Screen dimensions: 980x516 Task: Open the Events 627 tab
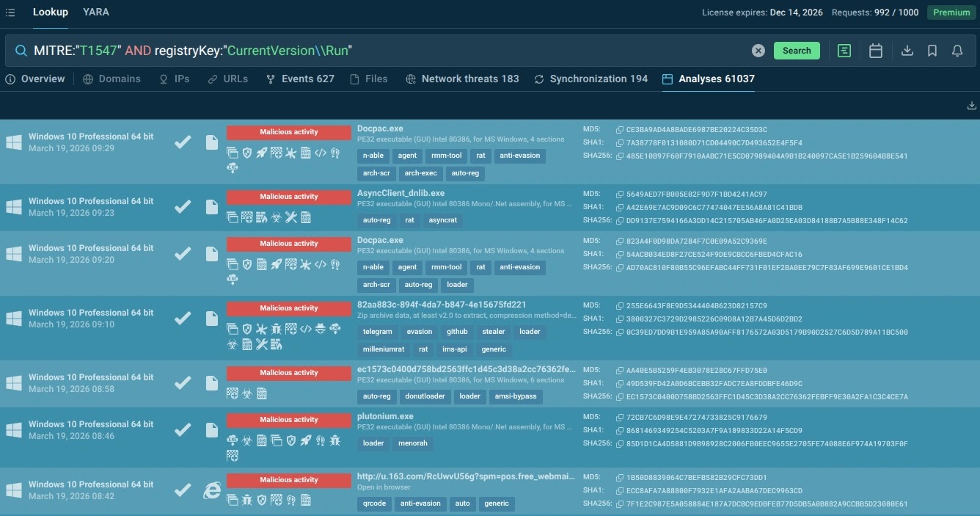pos(300,79)
